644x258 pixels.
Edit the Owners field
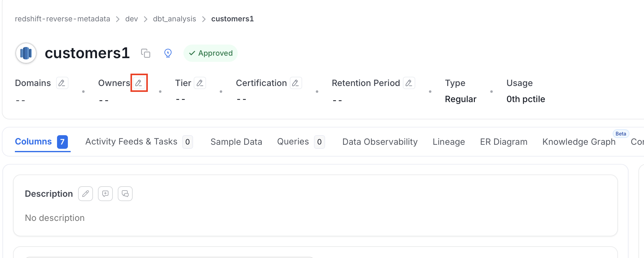[x=139, y=83]
